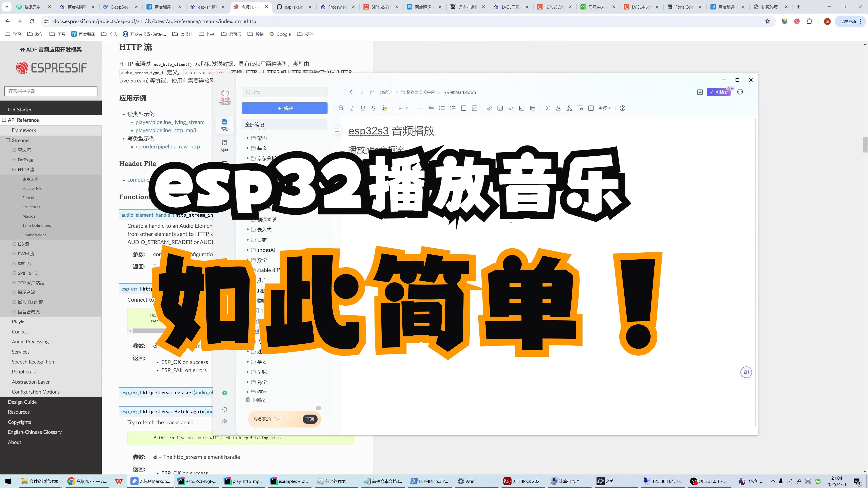The width and height of the screenshot is (868, 488).
Task: Insert a table using toolbar icon
Action: (x=533, y=108)
